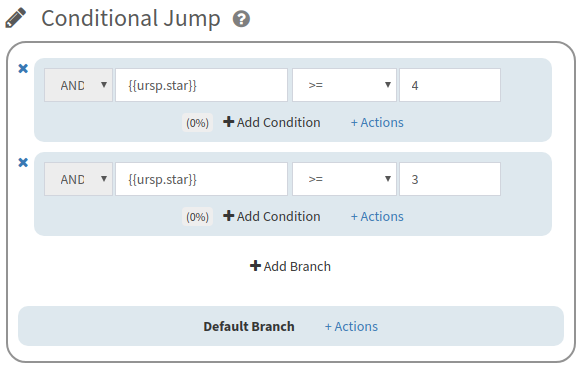Click the {{ursp.star}} field in second branch

pos(201,179)
